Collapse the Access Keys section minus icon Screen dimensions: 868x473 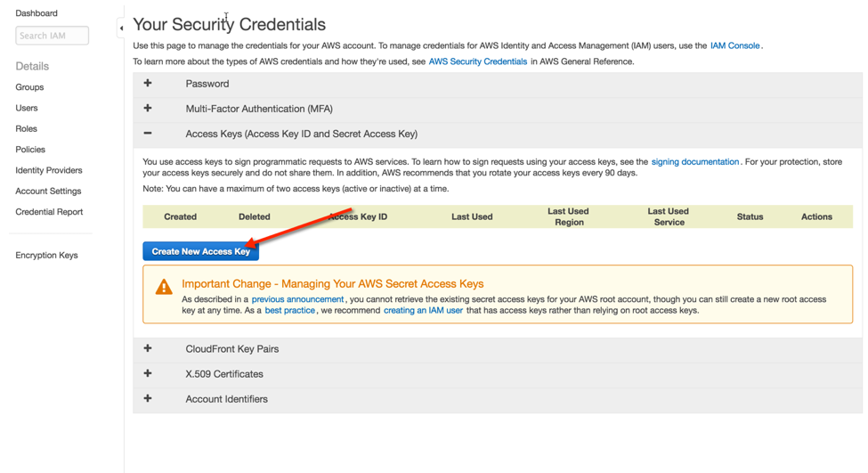coord(148,133)
